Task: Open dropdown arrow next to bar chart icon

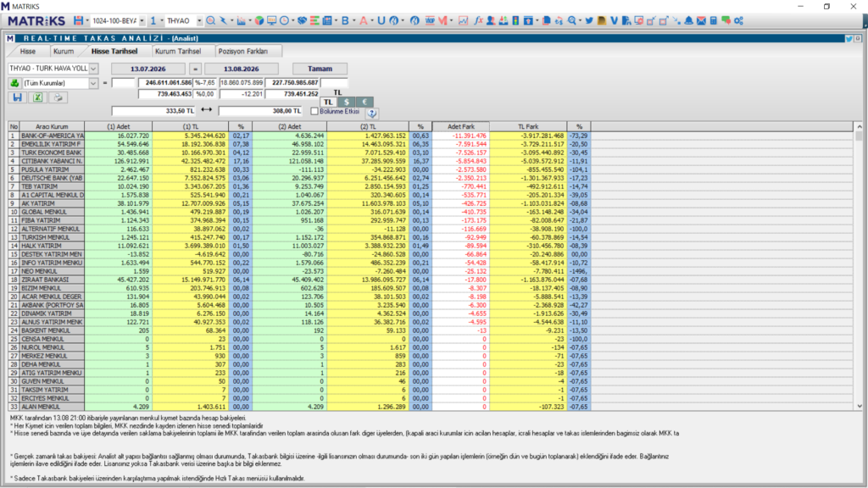Action: pos(250,21)
